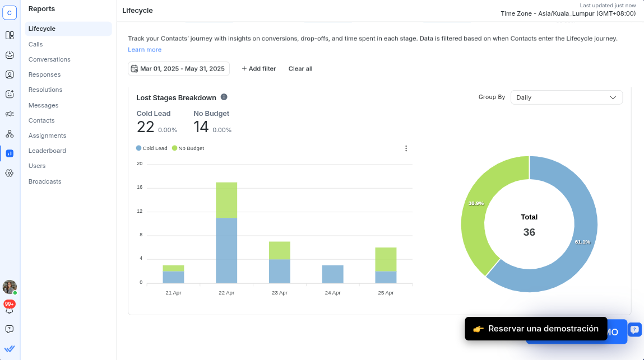
Task: Open the Settings gear icon
Action: (10, 173)
